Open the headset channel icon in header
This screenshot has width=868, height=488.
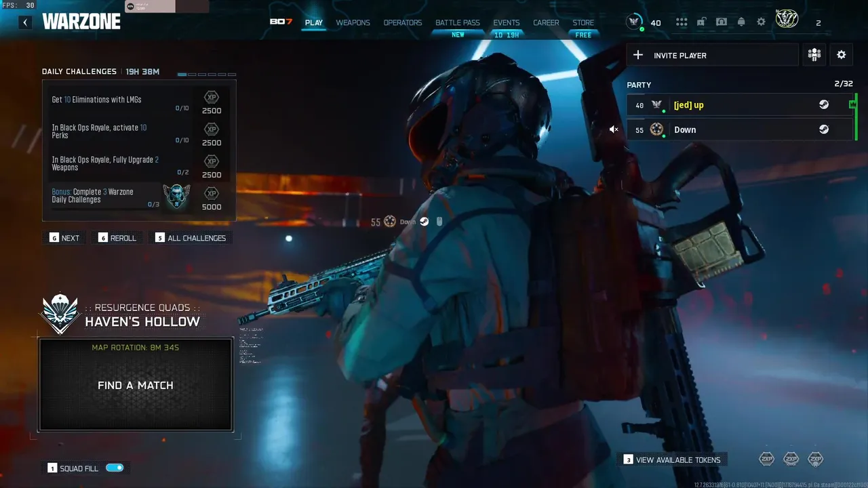tap(722, 22)
